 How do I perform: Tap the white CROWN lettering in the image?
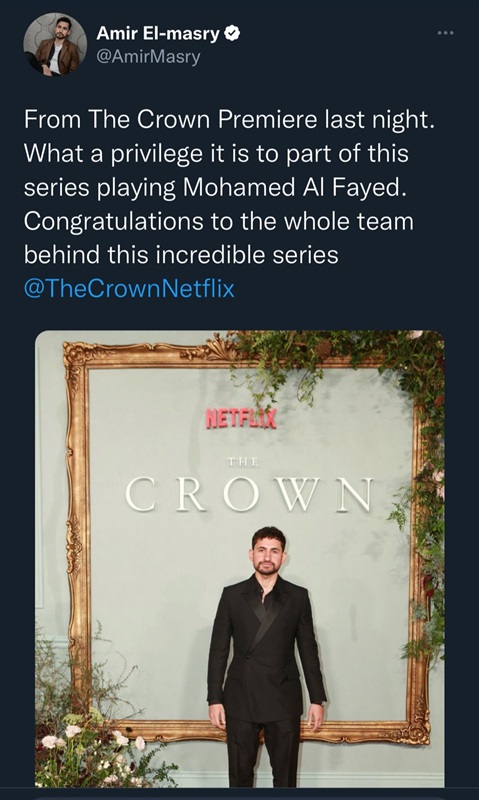pyautogui.click(x=249, y=494)
